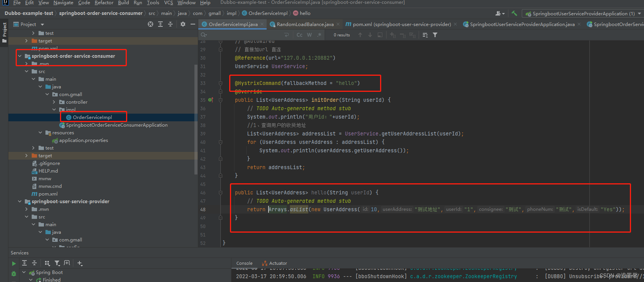The image size is (644, 282).
Task: Collapse springboot-order-service-consumer module
Action: coord(19,56)
